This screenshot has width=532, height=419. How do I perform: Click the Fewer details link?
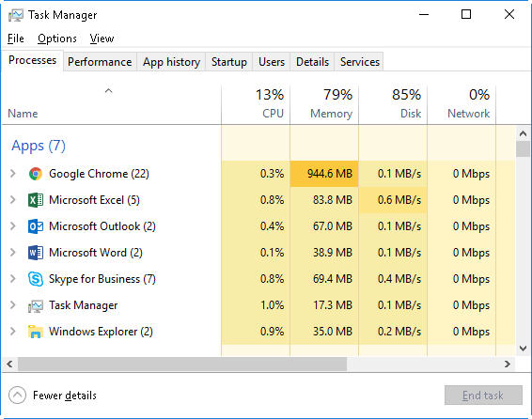coord(65,396)
